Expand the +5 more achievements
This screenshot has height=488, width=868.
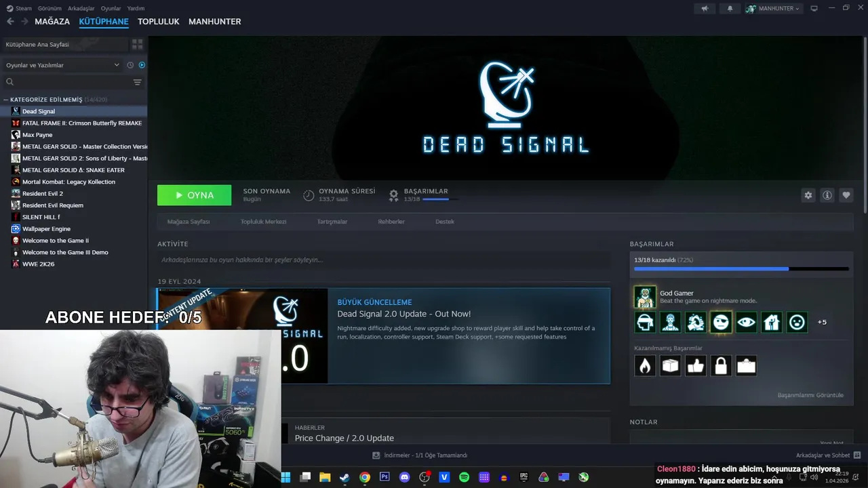[x=822, y=322]
